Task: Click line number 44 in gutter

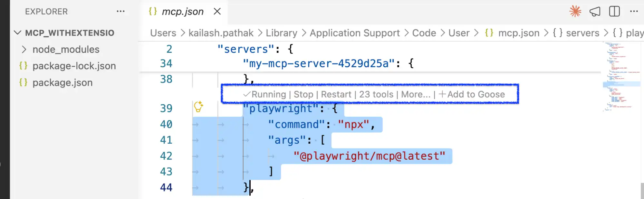Action: pyautogui.click(x=166, y=187)
